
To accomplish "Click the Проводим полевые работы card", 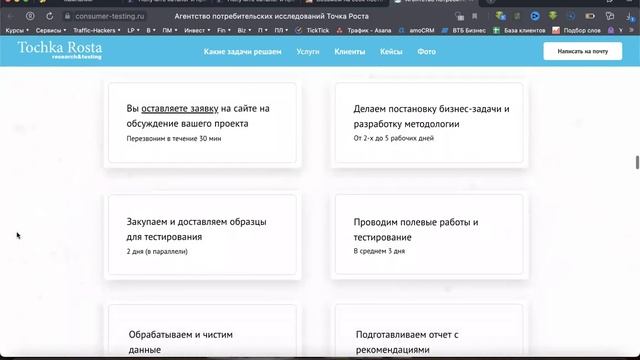I will (429, 235).
